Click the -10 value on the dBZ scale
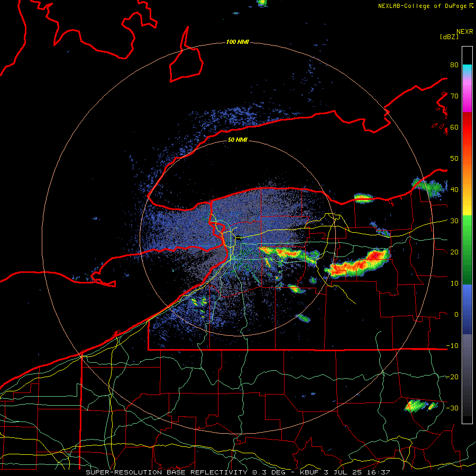This screenshot has width=476, height=476. coord(452,345)
